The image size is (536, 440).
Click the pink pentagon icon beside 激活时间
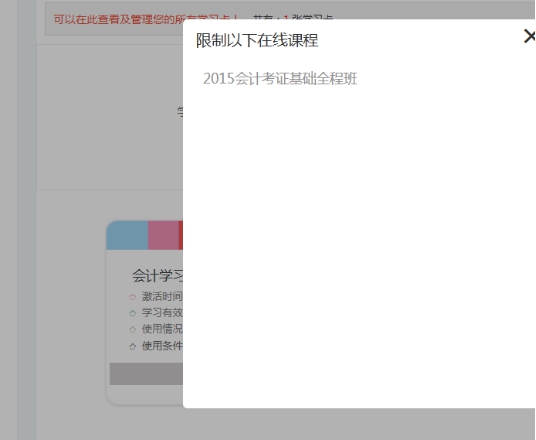(x=133, y=297)
